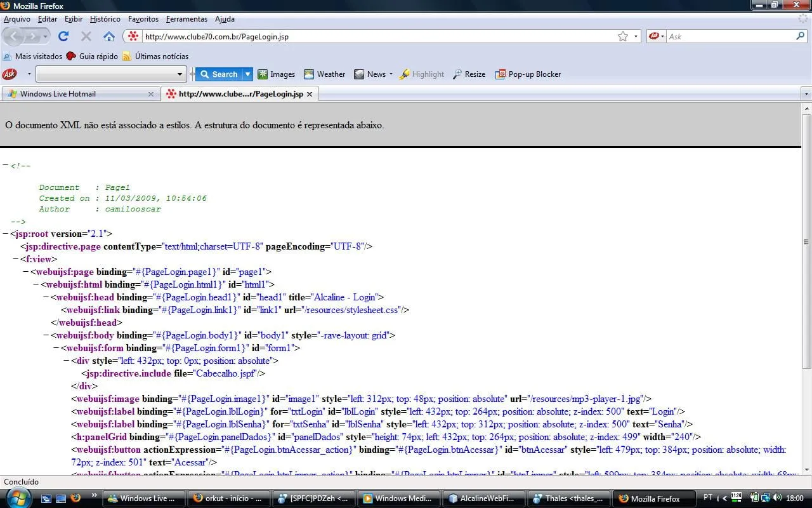Collapse the XML comment block
This screenshot has height=508, width=812.
coord(6,166)
